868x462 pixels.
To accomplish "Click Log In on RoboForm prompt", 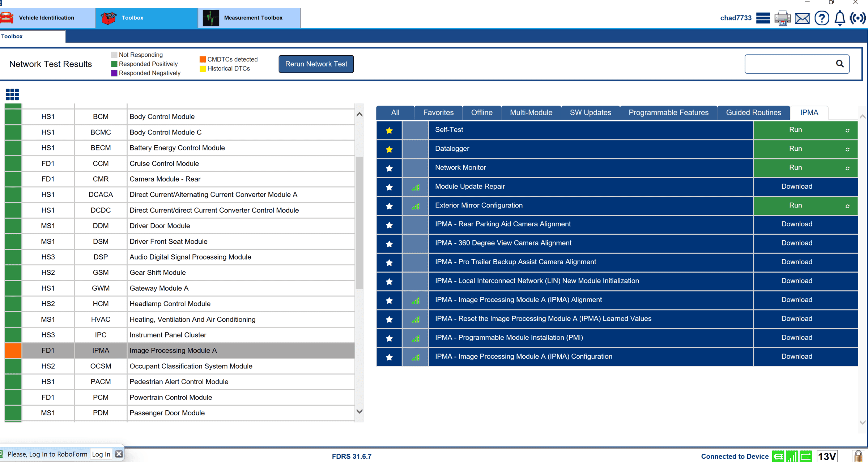I will (101, 454).
